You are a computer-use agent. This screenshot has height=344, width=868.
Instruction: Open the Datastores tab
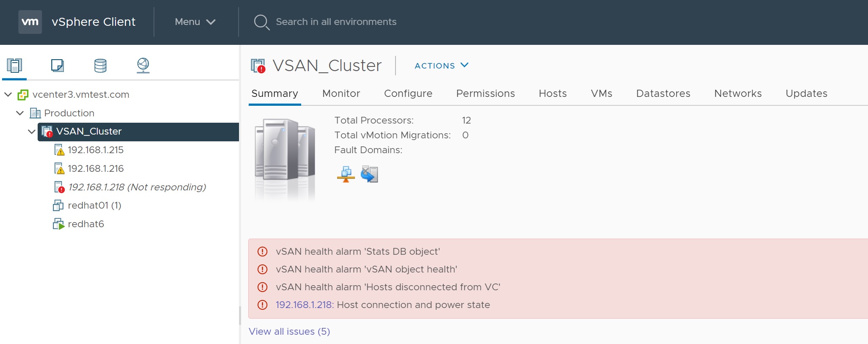click(x=663, y=94)
